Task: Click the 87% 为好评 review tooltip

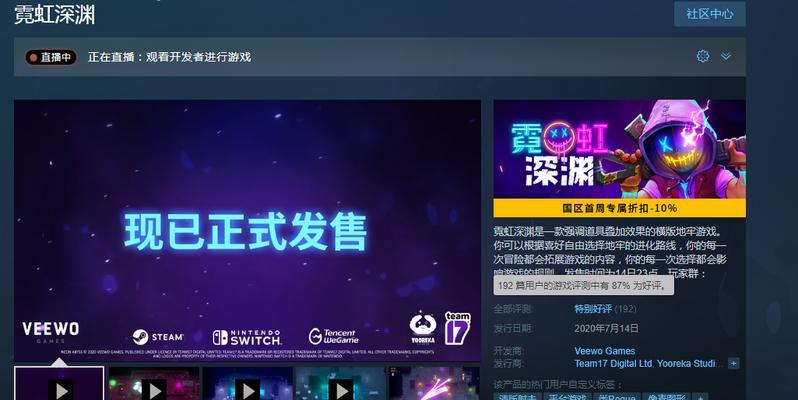Action: (x=584, y=285)
